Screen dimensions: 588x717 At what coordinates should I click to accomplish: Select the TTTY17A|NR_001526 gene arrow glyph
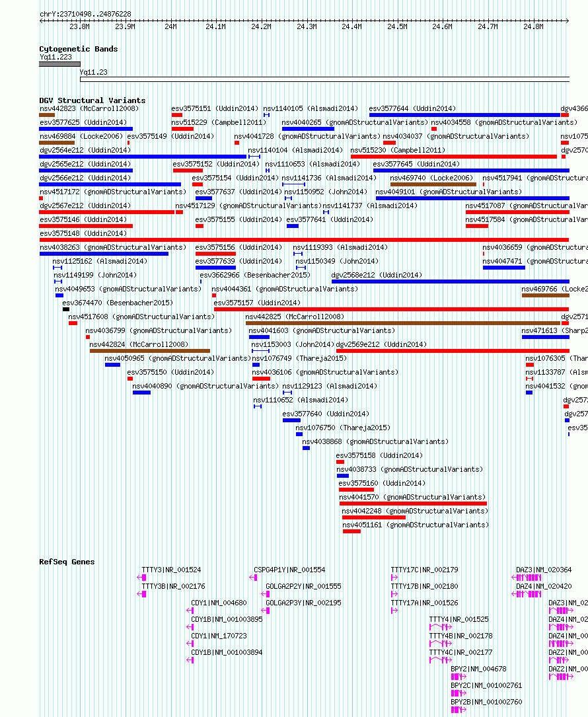click(x=394, y=611)
